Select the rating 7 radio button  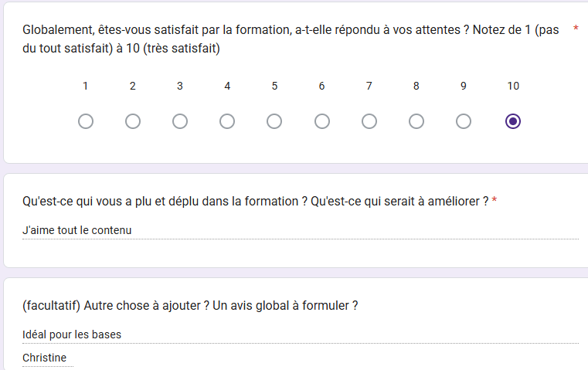[x=369, y=121]
